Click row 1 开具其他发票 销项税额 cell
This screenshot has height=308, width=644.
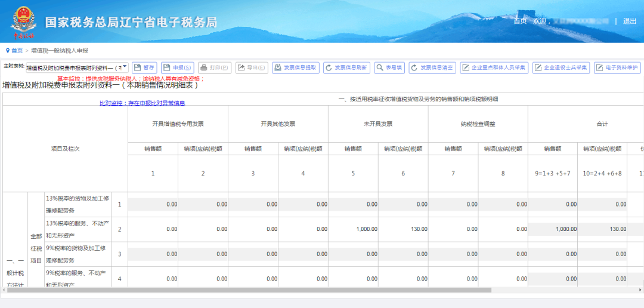303,204
